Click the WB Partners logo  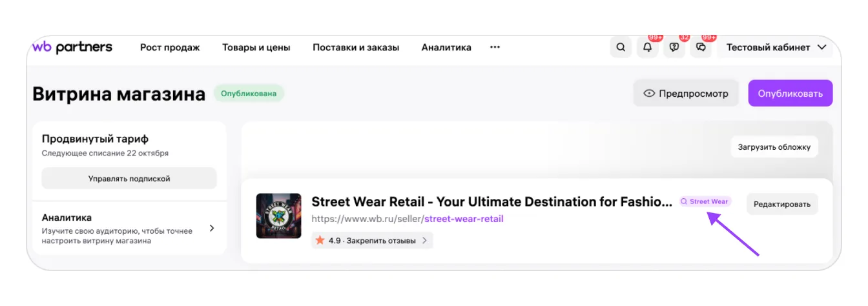click(x=72, y=47)
